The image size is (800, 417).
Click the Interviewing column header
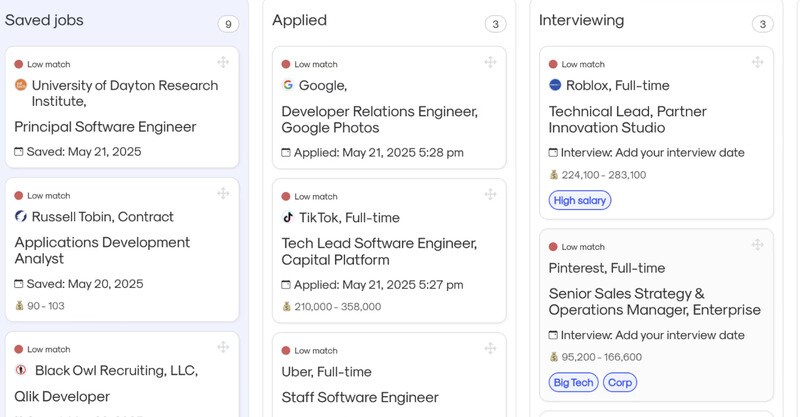click(581, 20)
